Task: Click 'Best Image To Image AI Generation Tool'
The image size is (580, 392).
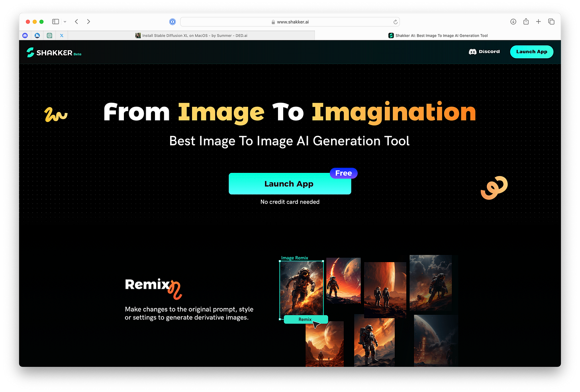Action: [290, 141]
